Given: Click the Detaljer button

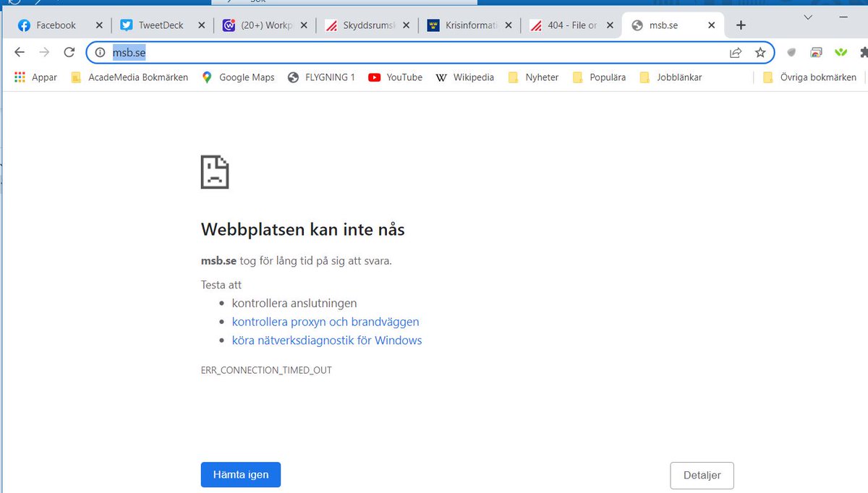Looking at the screenshot, I should point(701,475).
